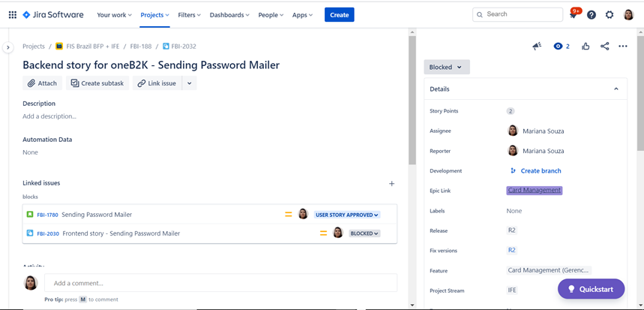Vote with the thumbs up icon
This screenshot has height=310, width=644.
point(586,47)
